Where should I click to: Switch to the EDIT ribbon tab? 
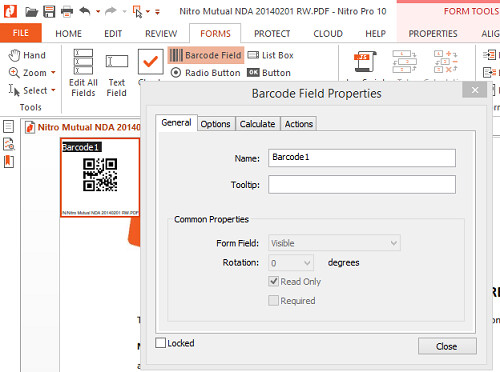(x=113, y=34)
